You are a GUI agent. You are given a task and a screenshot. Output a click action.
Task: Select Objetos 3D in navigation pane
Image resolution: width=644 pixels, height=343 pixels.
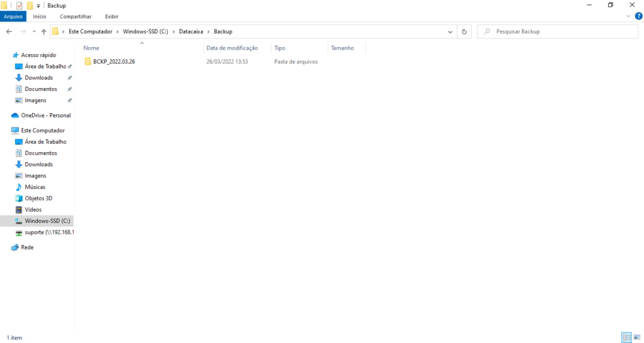click(38, 199)
